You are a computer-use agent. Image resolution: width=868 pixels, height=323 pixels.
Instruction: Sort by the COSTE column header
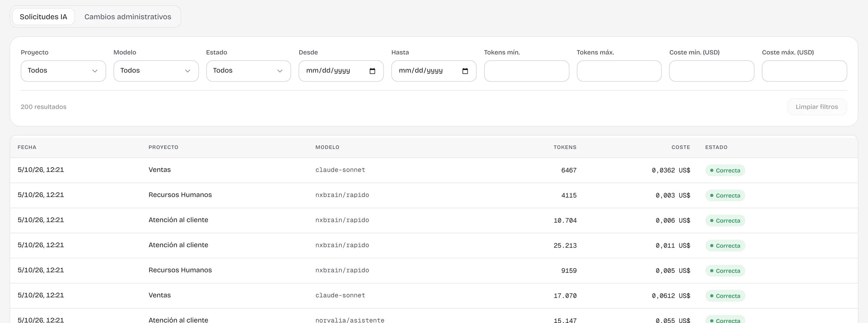[681, 147]
